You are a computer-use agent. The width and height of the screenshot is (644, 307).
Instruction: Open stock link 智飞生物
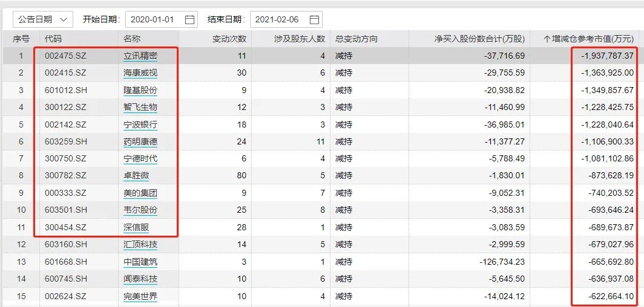[x=140, y=108]
